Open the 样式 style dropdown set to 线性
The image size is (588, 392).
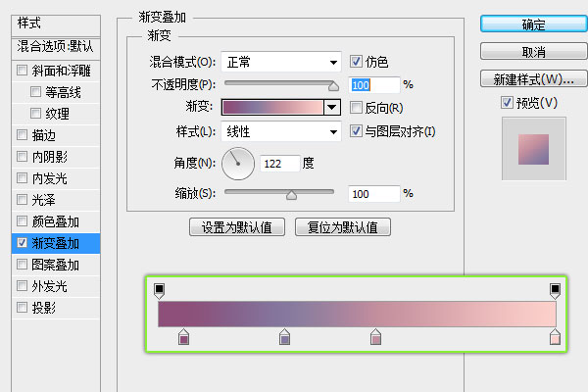[280, 131]
